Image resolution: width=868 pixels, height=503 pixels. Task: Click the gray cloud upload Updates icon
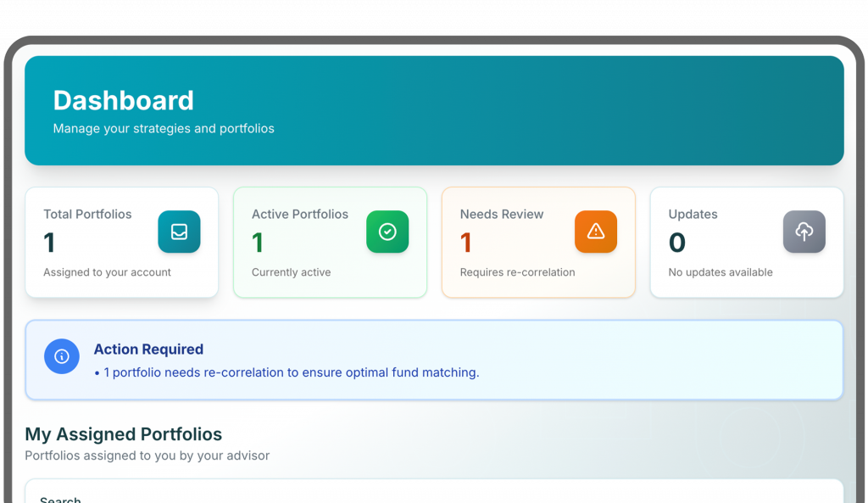point(804,232)
